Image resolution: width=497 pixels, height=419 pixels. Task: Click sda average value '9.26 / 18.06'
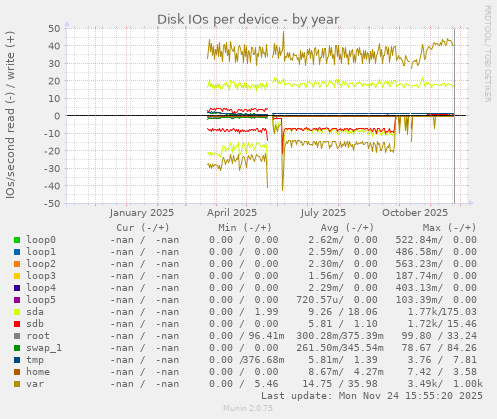point(343,312)
